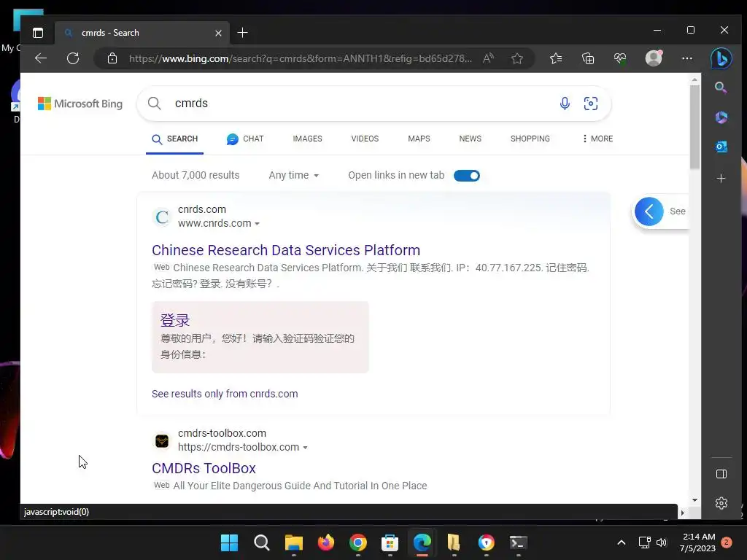The height and width of the screenshot is (560, 747).
Task: Reload the page with refresh icon
Action: 73,58
